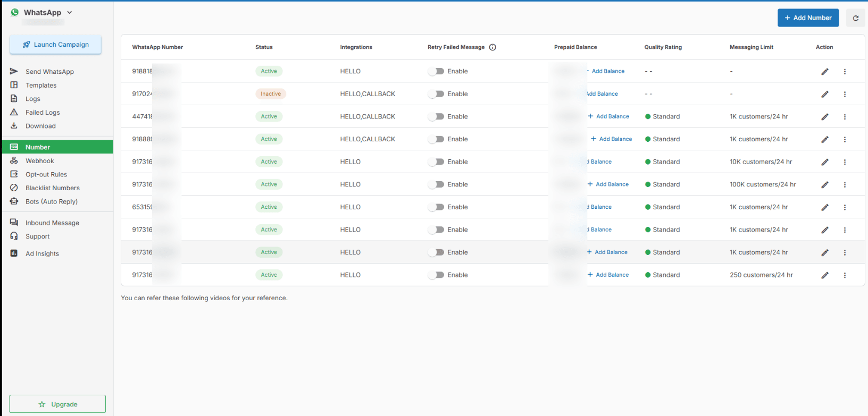Click the 250 customers/24 hr limit text
The width and height of the screenshot is (868, 416).
[761, 275]
